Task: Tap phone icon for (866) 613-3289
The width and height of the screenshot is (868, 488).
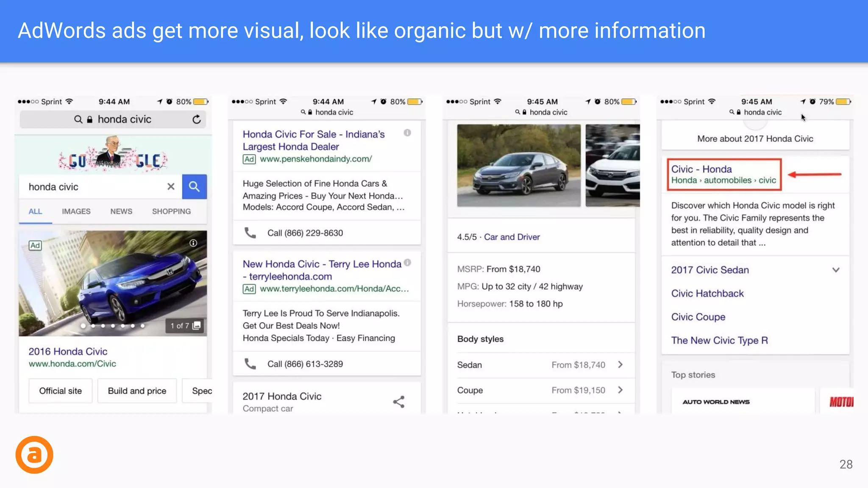Action: click(250, 364)
